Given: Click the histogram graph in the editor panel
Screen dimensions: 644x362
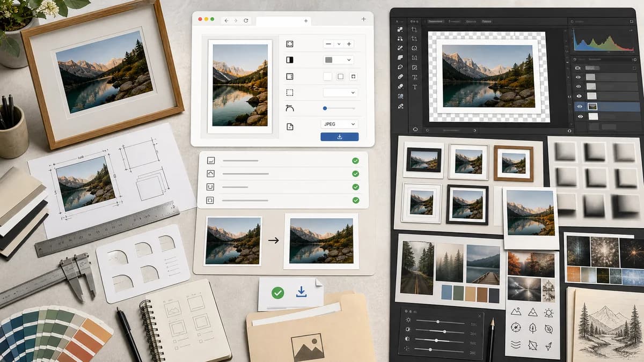Looking at the screenshot, I should (604, 41).
